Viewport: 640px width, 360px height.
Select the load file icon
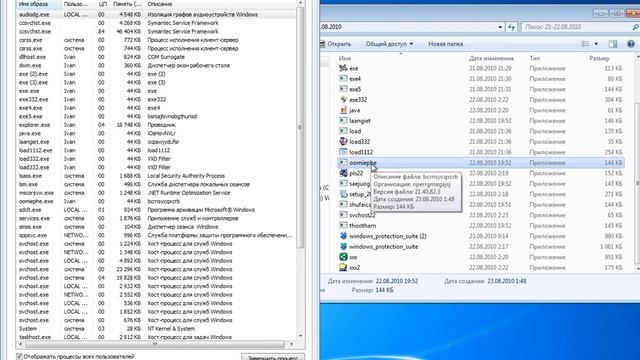click(x=343, y=131)
